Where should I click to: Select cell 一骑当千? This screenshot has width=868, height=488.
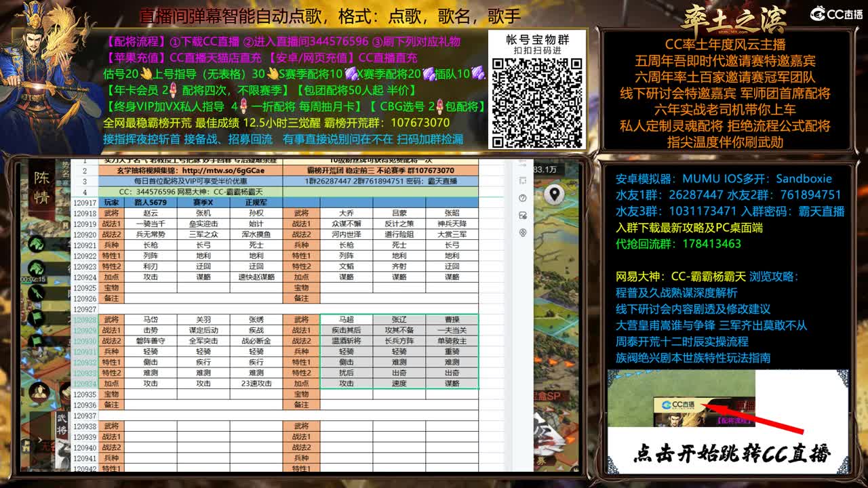click(x=150, y=224)
